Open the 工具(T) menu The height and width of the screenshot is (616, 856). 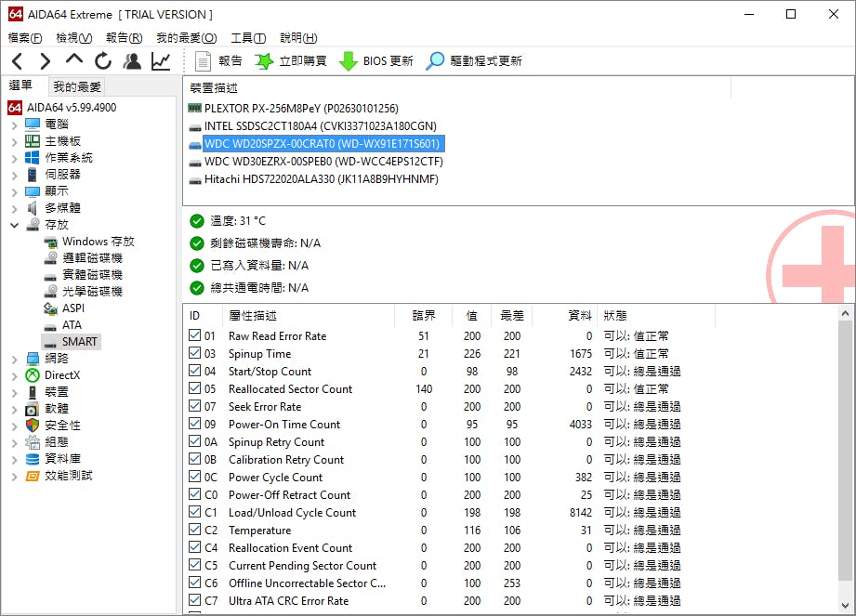(248, 38)
